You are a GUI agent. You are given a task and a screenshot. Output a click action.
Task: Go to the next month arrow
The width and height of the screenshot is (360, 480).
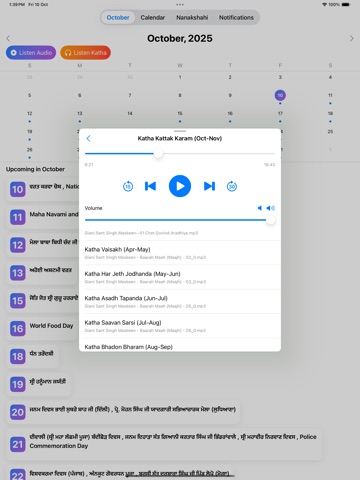coord(352,38)
